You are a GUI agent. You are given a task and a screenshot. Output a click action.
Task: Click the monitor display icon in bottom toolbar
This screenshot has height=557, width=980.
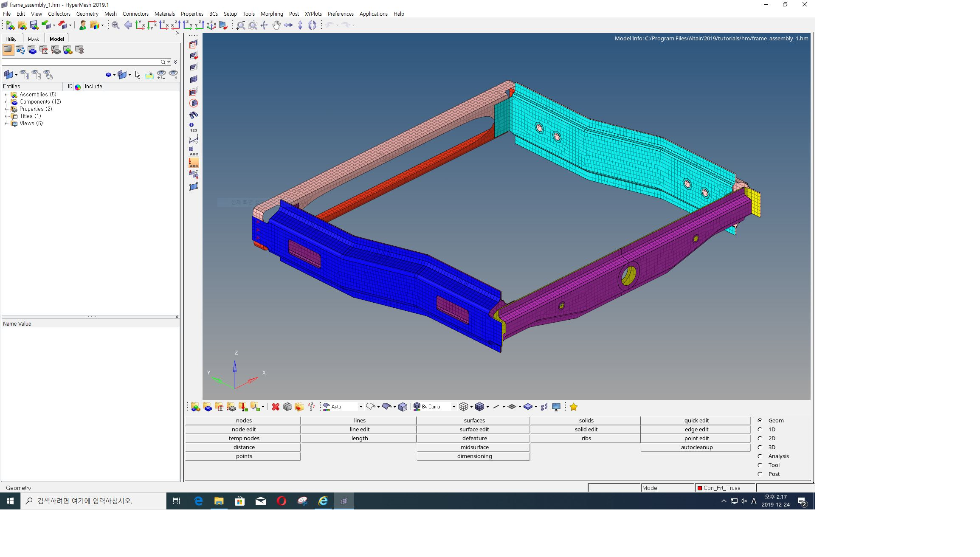coord(556,407)
